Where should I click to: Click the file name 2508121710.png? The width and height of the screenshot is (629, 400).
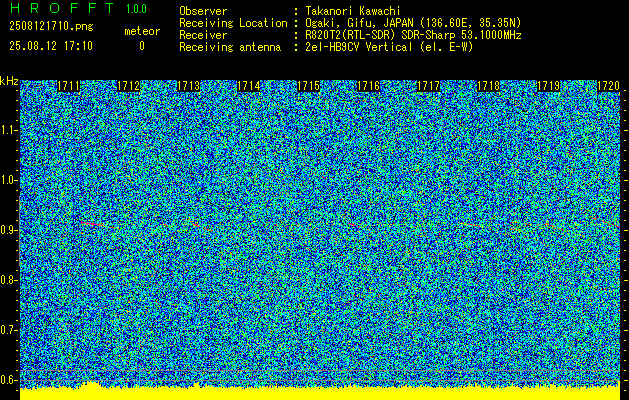(x=51, y=26)
